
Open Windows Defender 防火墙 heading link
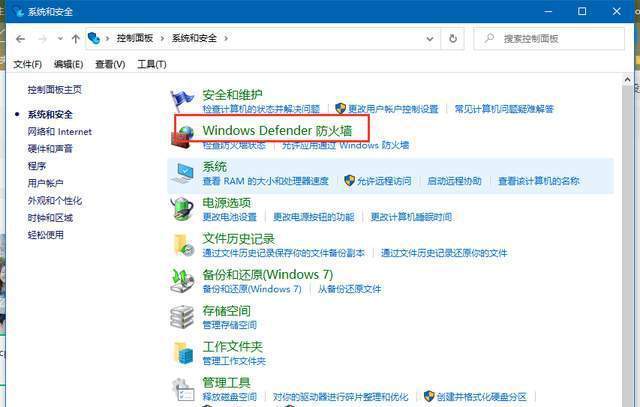pos(277,131)
